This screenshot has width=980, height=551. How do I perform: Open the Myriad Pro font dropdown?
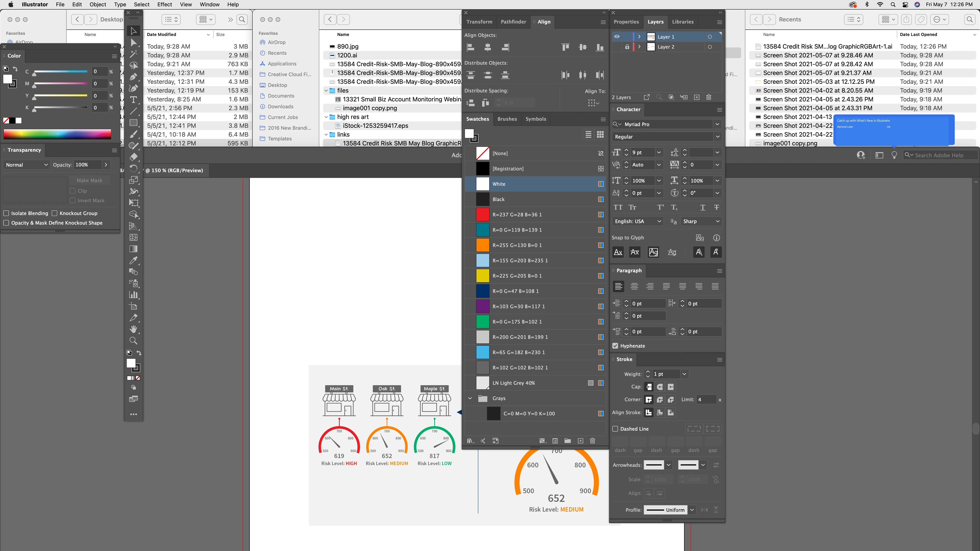point(717,124)
